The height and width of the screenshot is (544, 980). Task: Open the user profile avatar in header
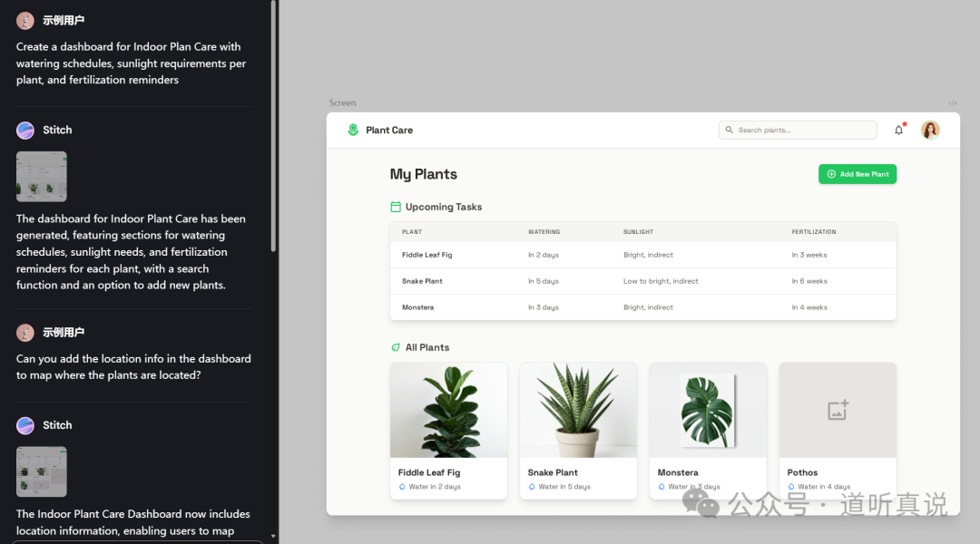pos(930,130)
